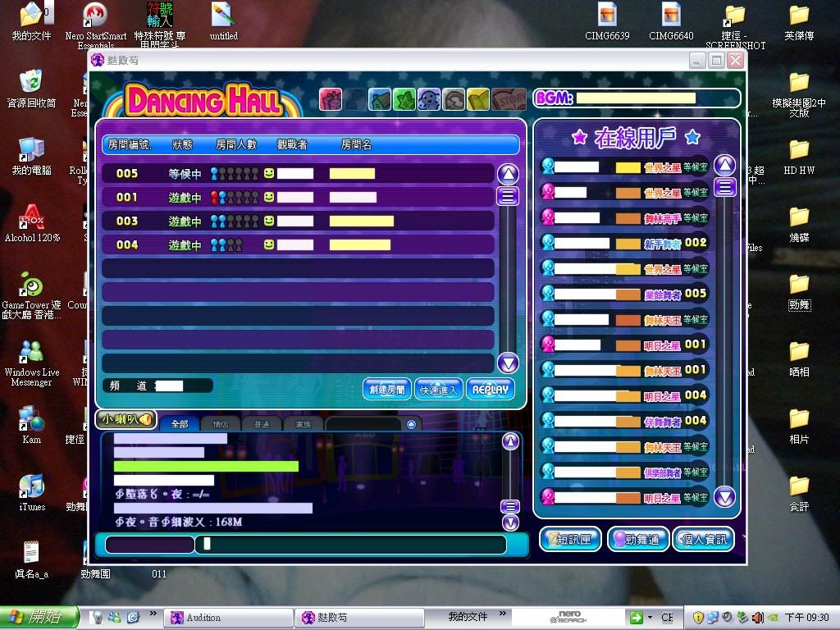This screenshot has height=630, width=840.
Task: Select the 家族 chat tab
Action: click(x=303, y=424)
